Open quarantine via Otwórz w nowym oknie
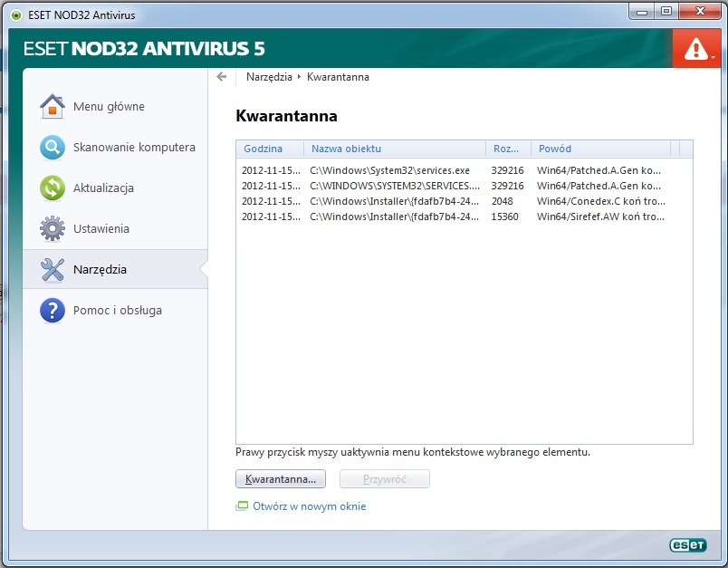 [309, 506]
